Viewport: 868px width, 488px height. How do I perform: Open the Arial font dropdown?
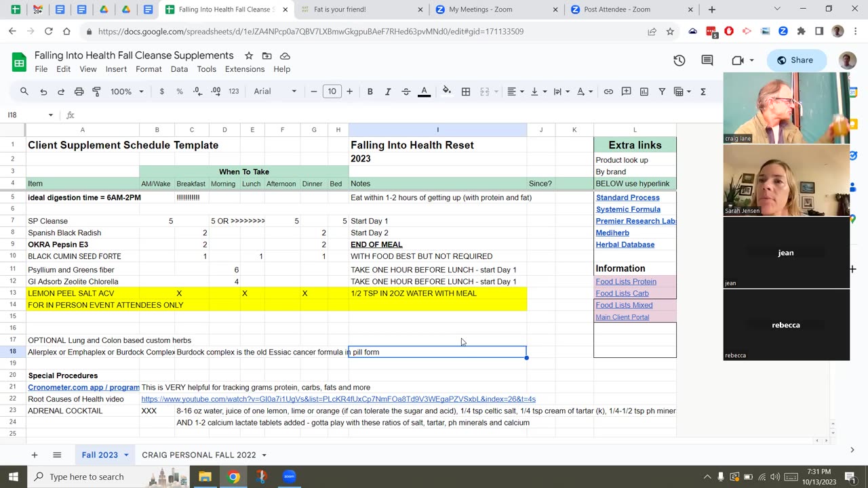tap(275, 91)
